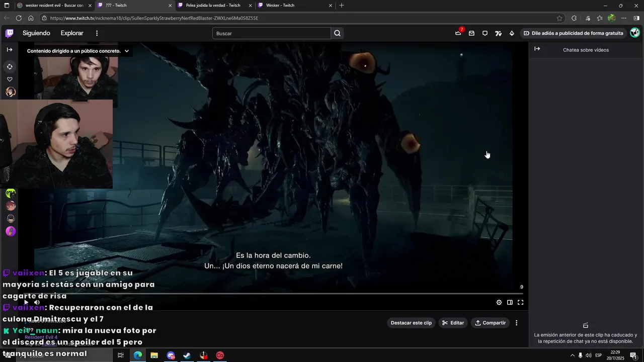
Task: Click the Compartir share button
Action: point(491,323)
